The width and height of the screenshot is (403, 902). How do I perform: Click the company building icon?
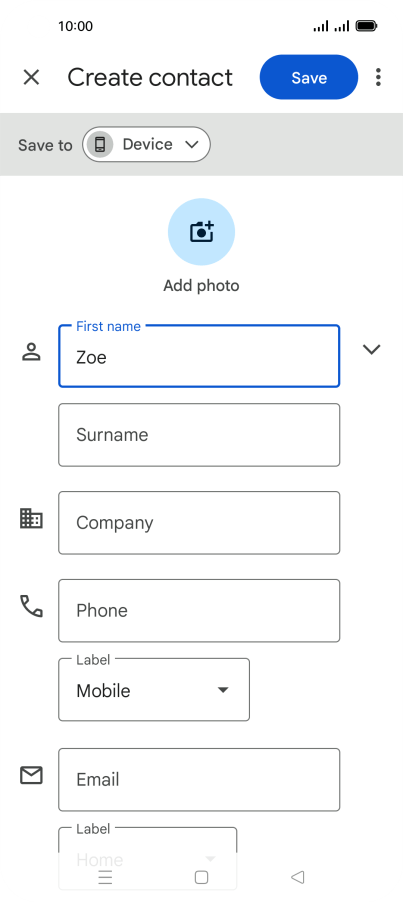(31, 518)
